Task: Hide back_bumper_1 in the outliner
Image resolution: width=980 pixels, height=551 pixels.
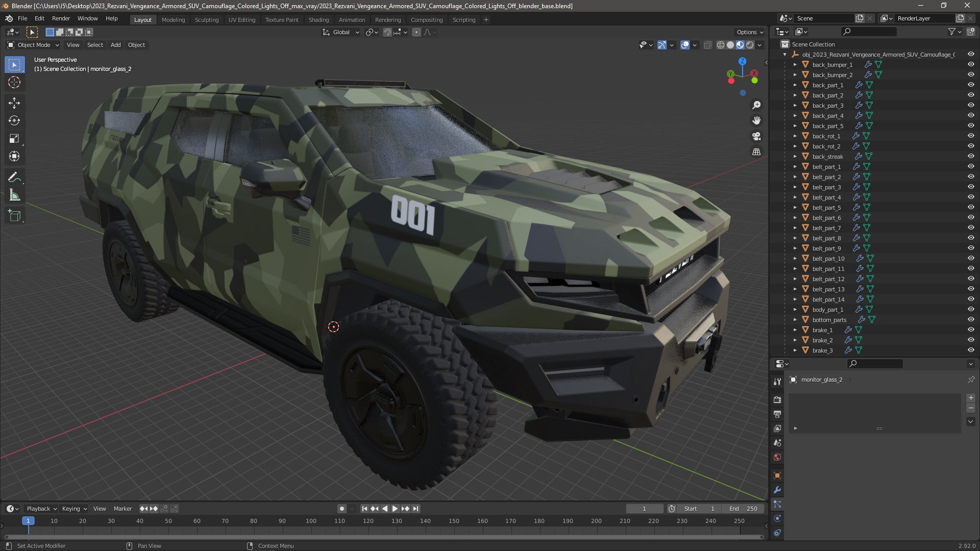Action: pos(971,65)
